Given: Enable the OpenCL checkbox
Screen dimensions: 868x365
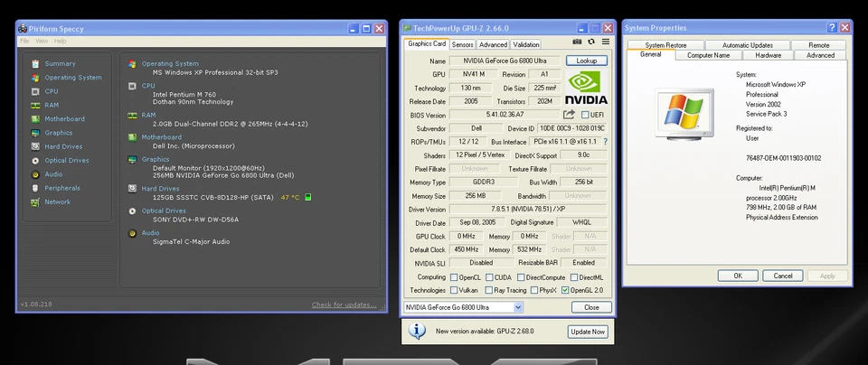Looking at the screenshot, I should tap(454, 277).
